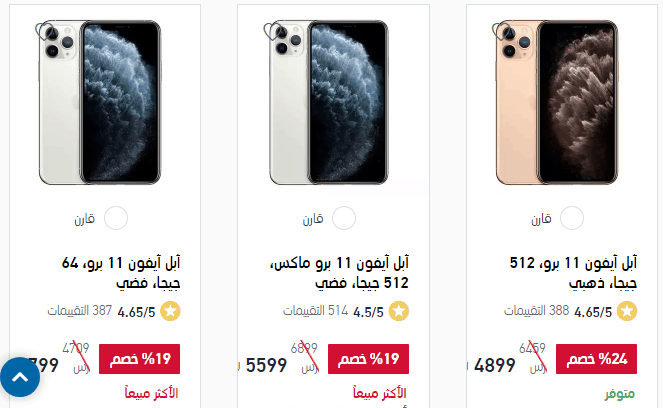Enable compare for gold iPhone 11 Pro 512GB
This screenshot has width=663, height=408.
[x=572, y=218]
